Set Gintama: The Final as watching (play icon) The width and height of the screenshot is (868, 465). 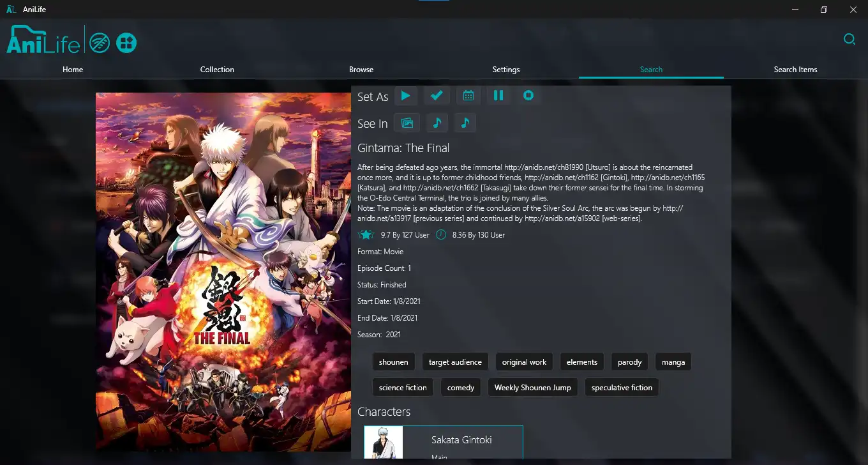pyautogui.click(x=406, y=96)
